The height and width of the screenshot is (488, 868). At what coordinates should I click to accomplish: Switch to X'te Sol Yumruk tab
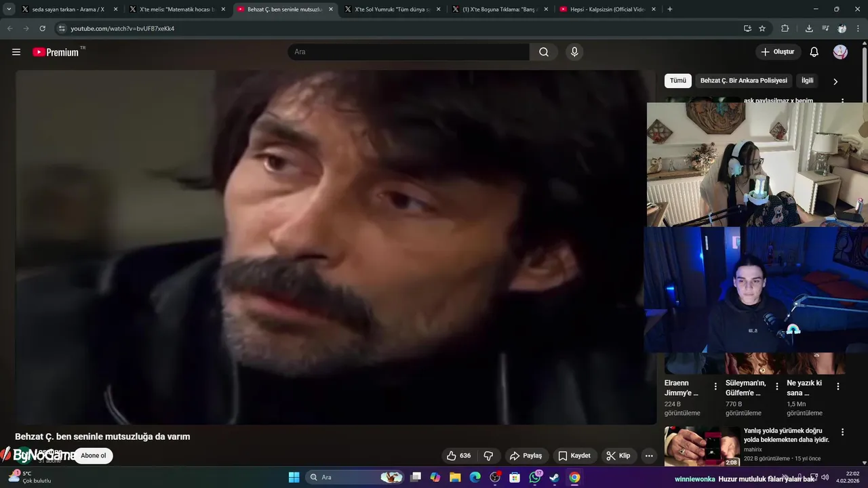pyautogui.click(x=392, y=9)
